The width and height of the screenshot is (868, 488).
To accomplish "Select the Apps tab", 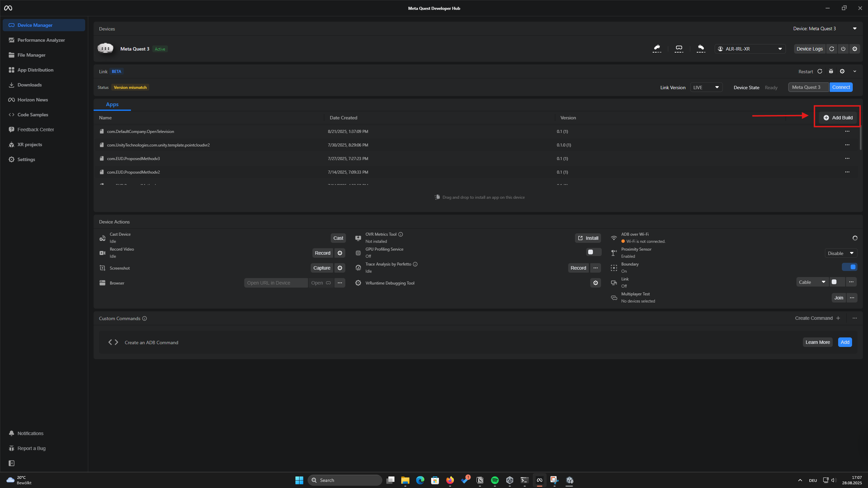I will (x=112, y=104).
